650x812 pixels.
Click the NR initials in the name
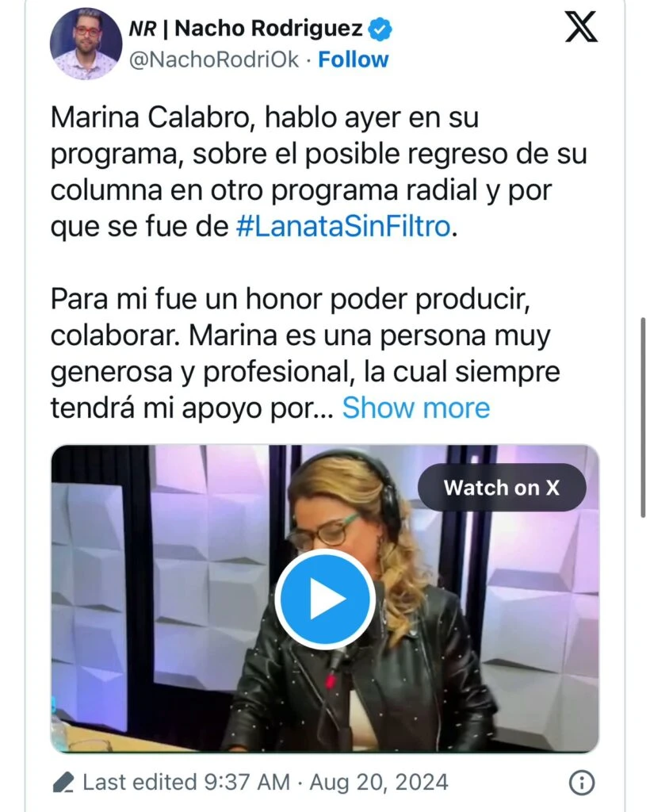[142, 29]
